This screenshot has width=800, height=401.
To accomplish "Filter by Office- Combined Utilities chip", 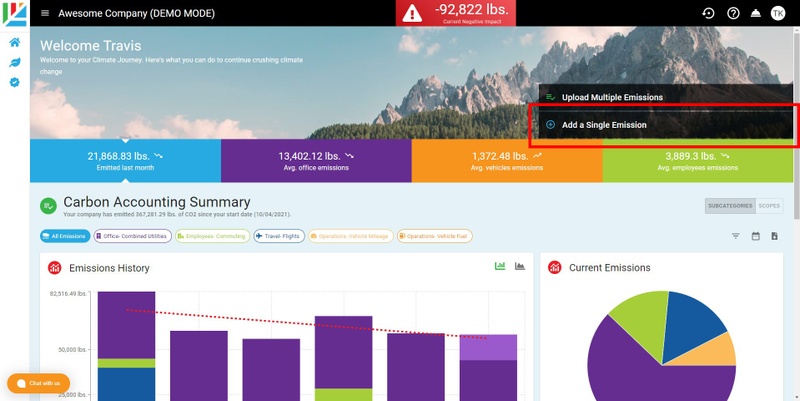I will 133,236.
